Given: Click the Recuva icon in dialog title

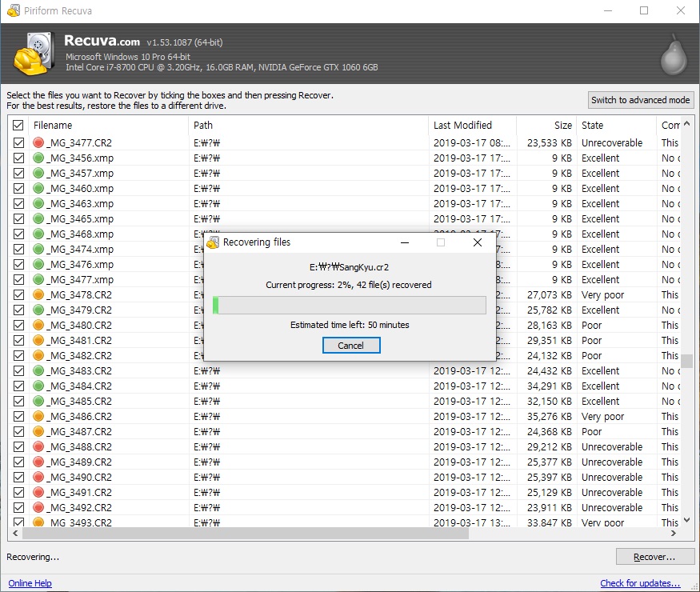Looking at the screenshot, I should click(x=213, y=242).
